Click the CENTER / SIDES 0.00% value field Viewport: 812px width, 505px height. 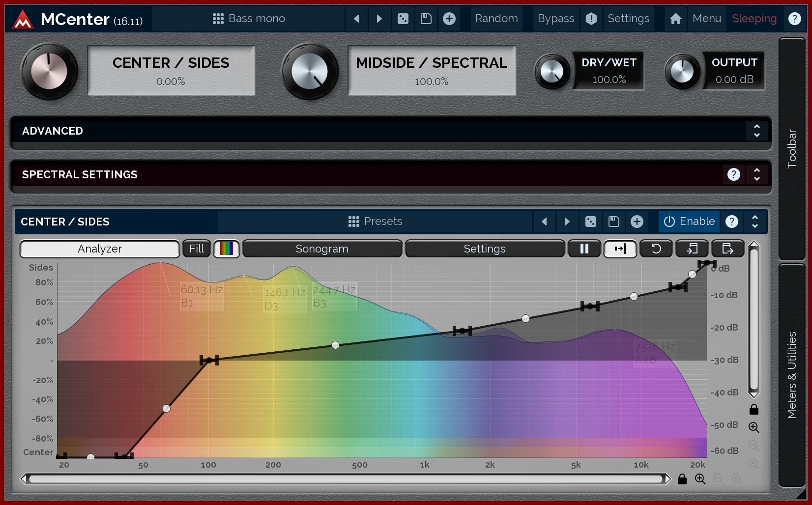click(171, 71)
